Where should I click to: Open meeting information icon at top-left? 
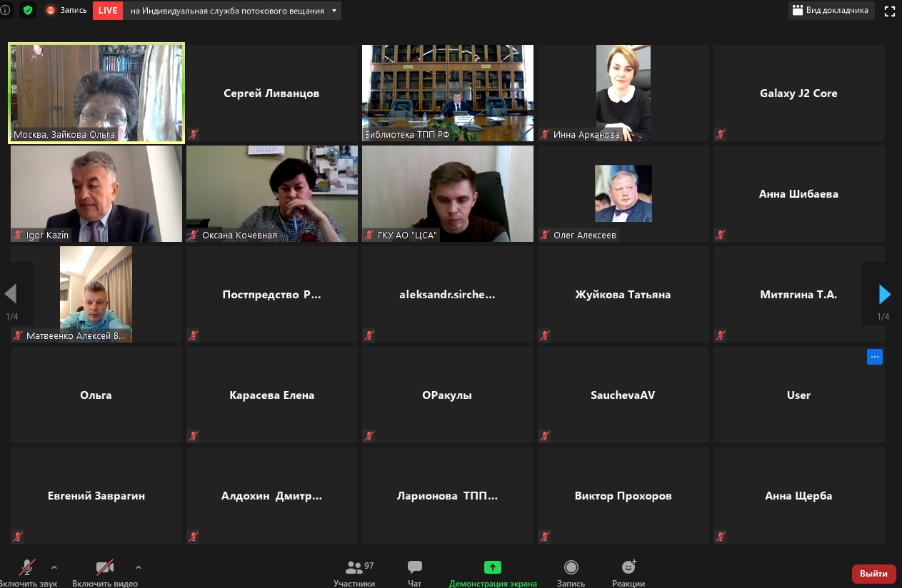click(6, 11)
